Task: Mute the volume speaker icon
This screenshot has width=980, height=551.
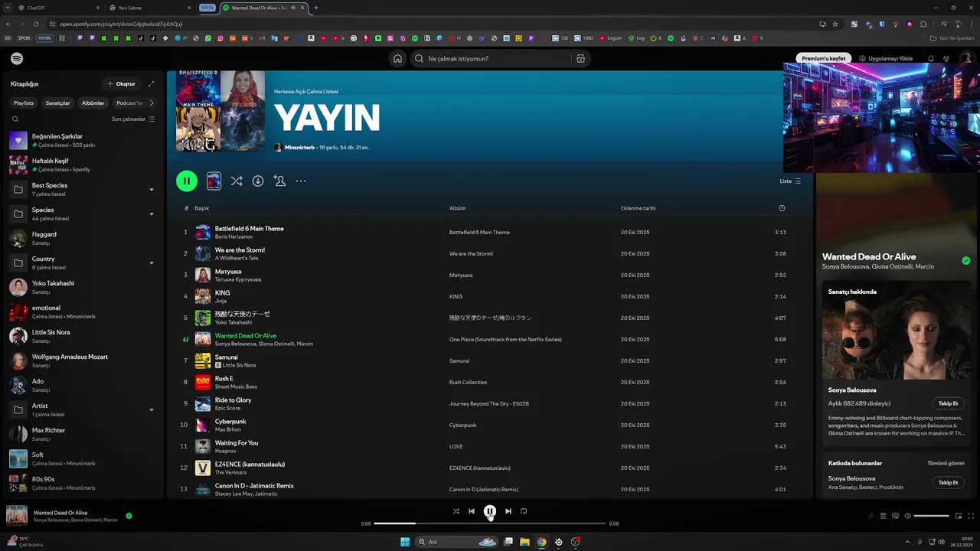Action: pyautogui.click(x=908, y=516)
